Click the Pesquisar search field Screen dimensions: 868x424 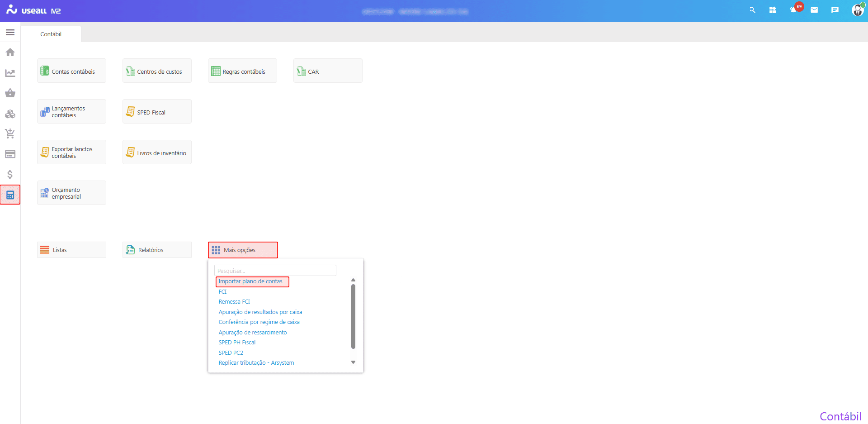tap(275, 271)
